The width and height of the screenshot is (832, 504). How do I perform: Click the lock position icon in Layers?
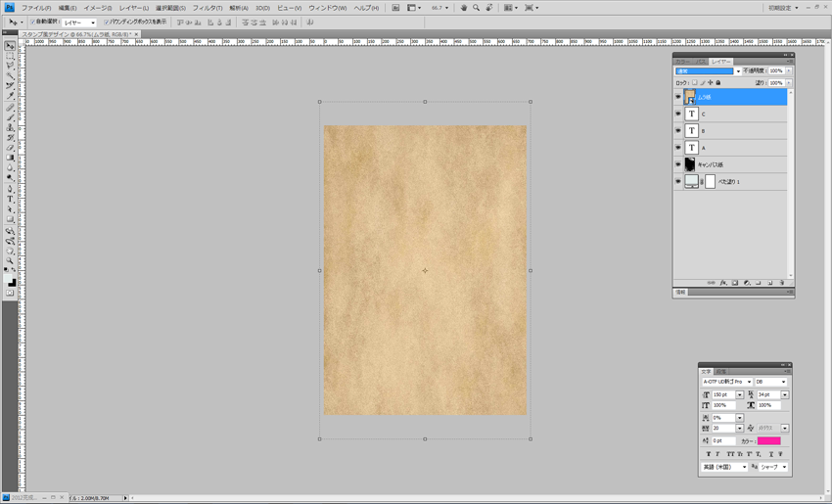point(710,82)
